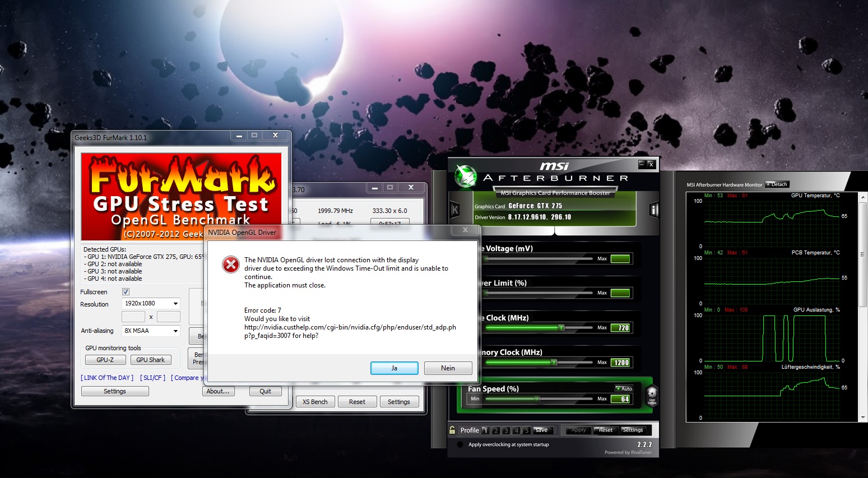868x478 pixels.
Task: Select Afterburner profile slot 3
Action: pos(506,430)
